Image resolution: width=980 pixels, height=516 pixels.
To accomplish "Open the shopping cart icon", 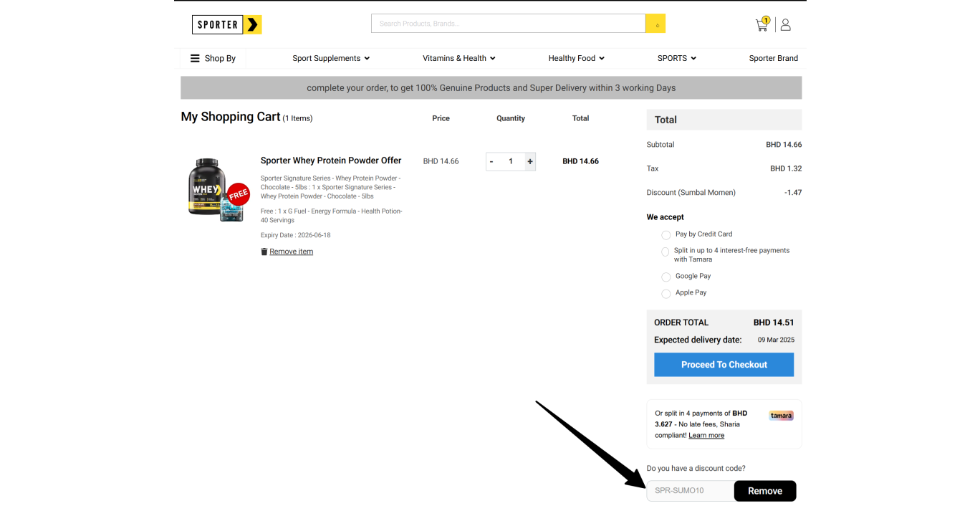I will tap(762, 24).
